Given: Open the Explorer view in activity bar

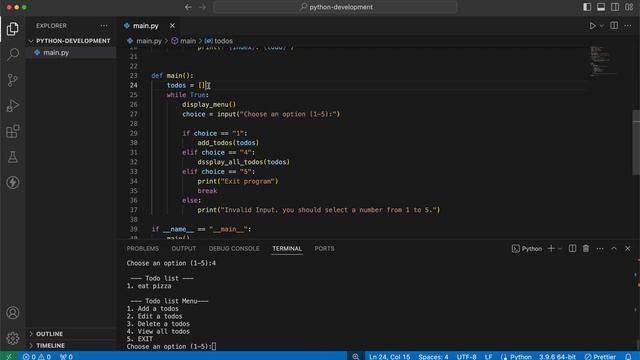Looking at the screenshot, I should 13,29.
